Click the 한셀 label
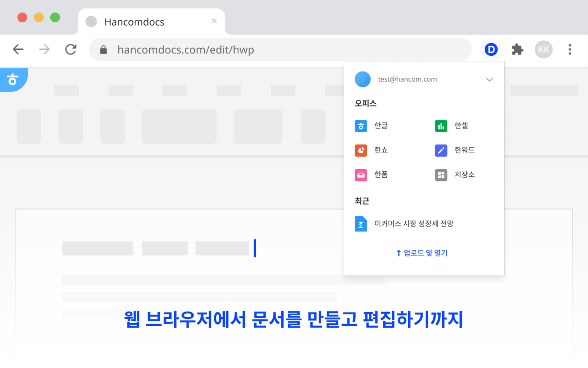The height and width of the screenshot is (368, 588). coord(461,125)
